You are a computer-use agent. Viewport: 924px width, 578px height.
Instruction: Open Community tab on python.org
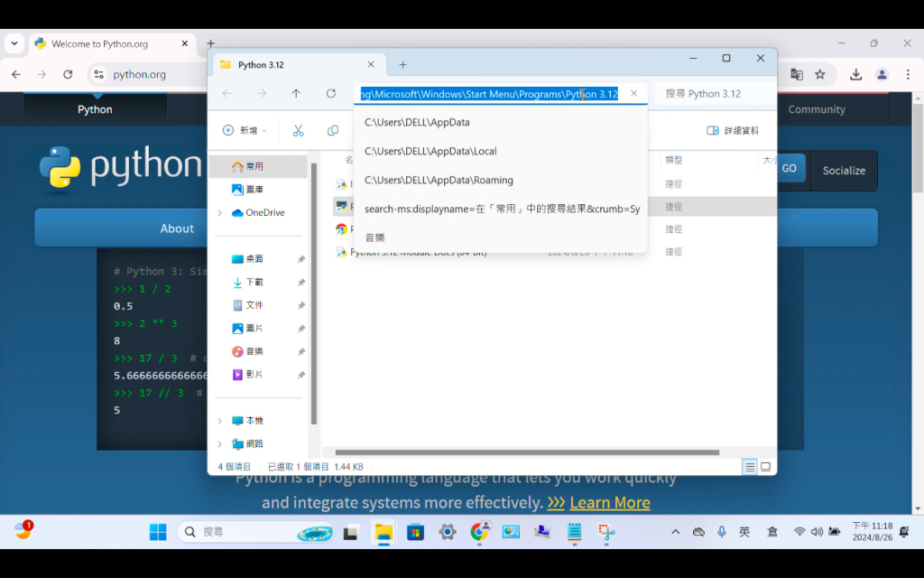(816, 109)
